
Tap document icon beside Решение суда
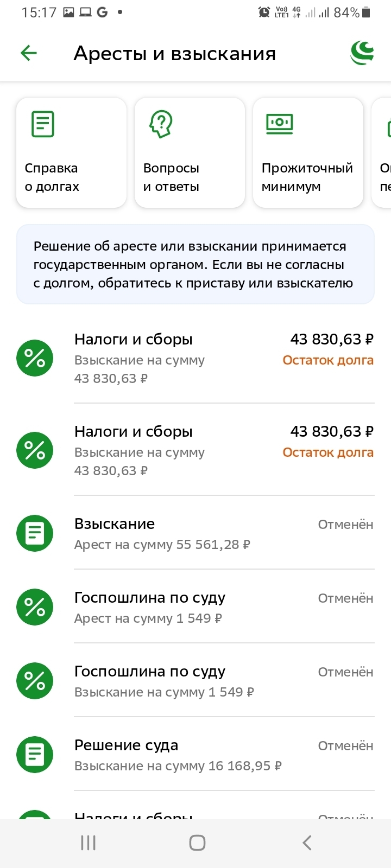[35, 754]
